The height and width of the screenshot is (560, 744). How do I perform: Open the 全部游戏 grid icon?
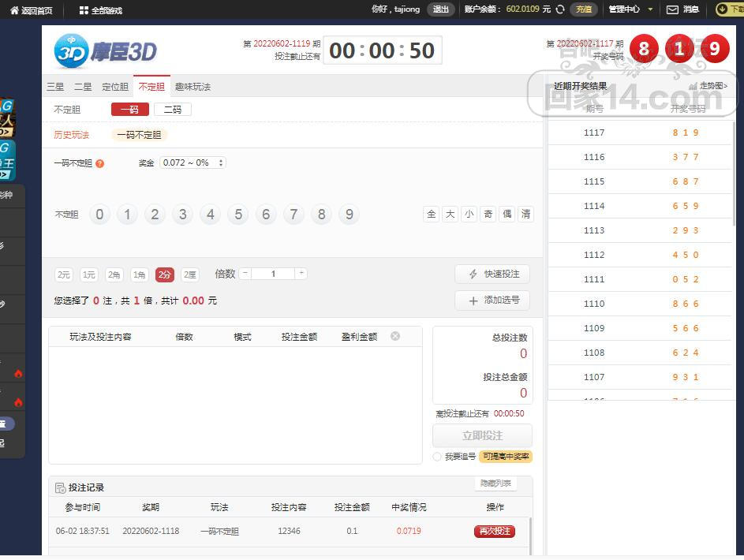click(84, 10)
